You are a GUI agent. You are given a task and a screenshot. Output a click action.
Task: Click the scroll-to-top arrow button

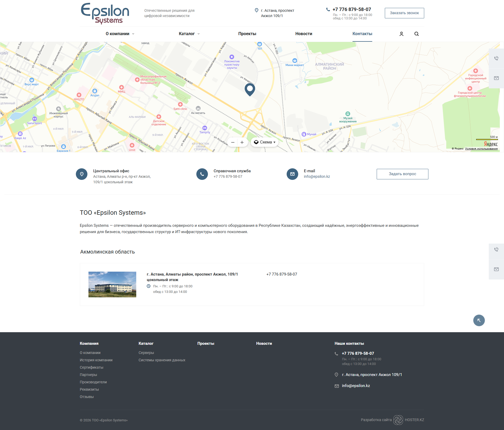(479, 320)
